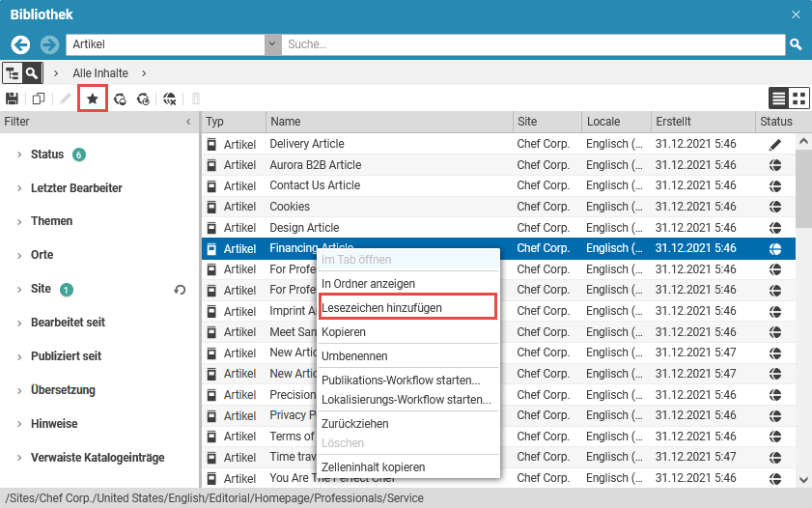Switch to list view layout

[x=778, y=98]
